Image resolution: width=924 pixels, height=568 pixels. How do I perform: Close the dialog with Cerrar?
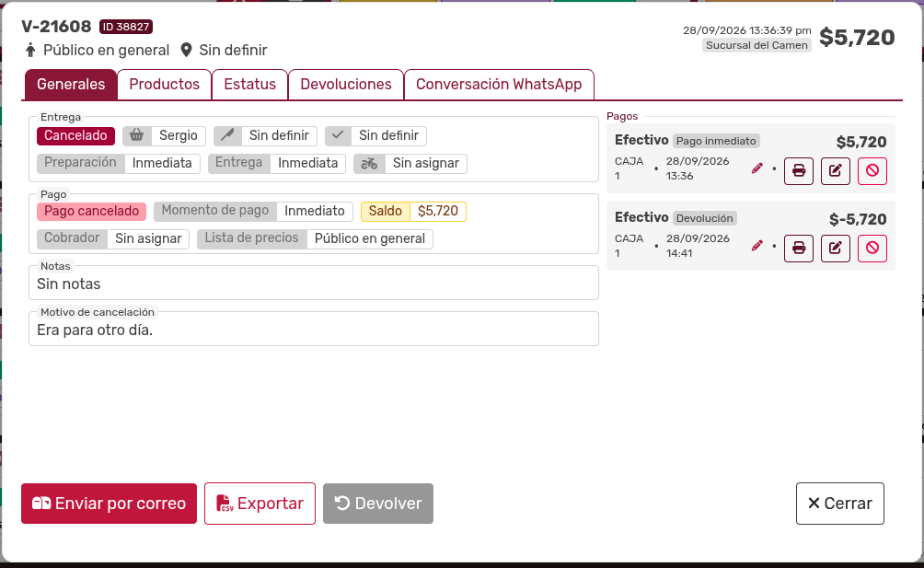point(839,504)
